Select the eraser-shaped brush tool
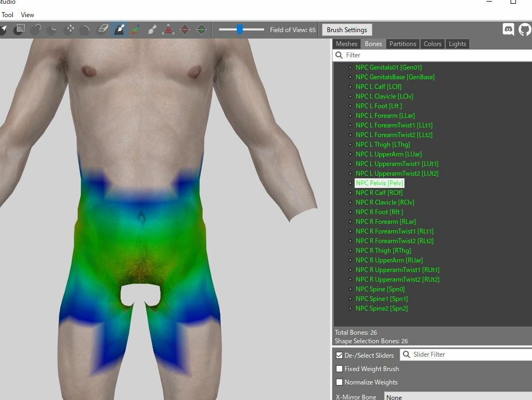Screen dimensions: 532x400 pos(102,29)
